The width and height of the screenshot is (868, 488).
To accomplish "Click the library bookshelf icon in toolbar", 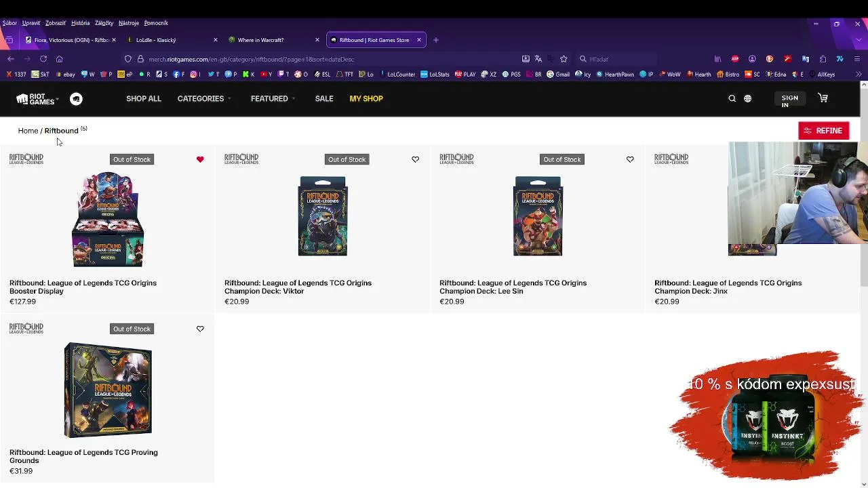I will point(717,59).
